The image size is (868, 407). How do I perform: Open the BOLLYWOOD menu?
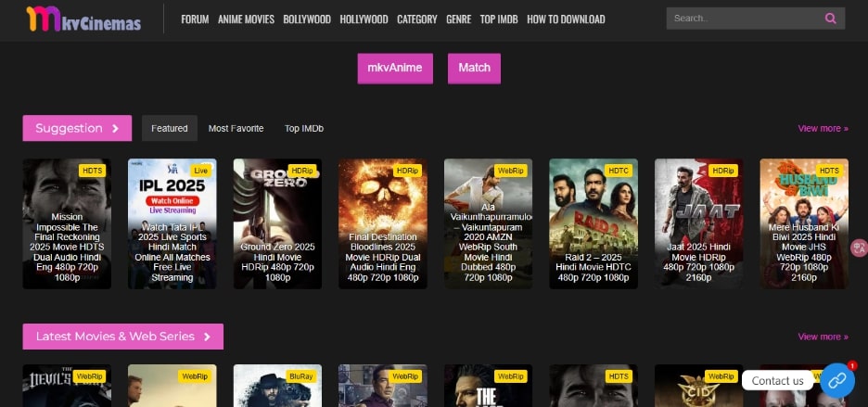pos(307,19)
